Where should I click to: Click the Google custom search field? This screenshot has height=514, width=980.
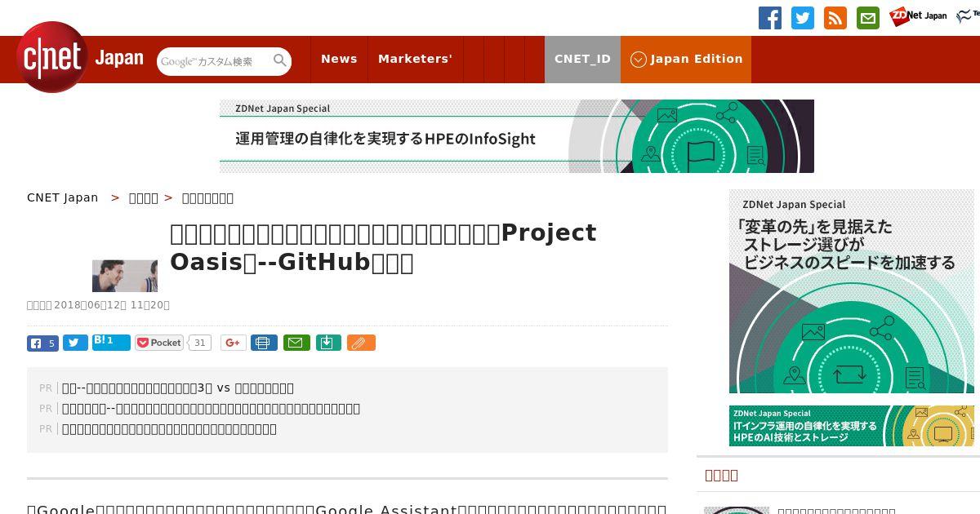(x=214, y=61)
